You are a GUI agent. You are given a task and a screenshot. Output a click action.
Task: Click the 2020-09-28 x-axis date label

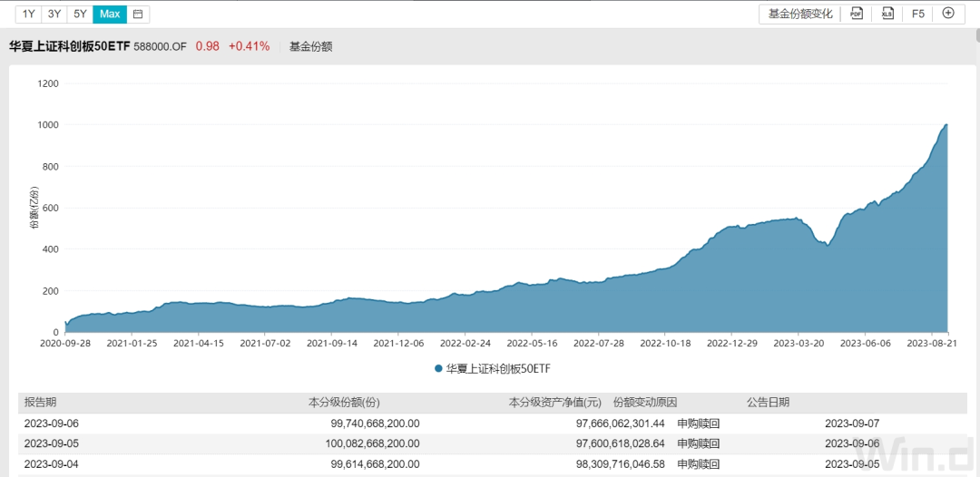(x=65, y=343)
